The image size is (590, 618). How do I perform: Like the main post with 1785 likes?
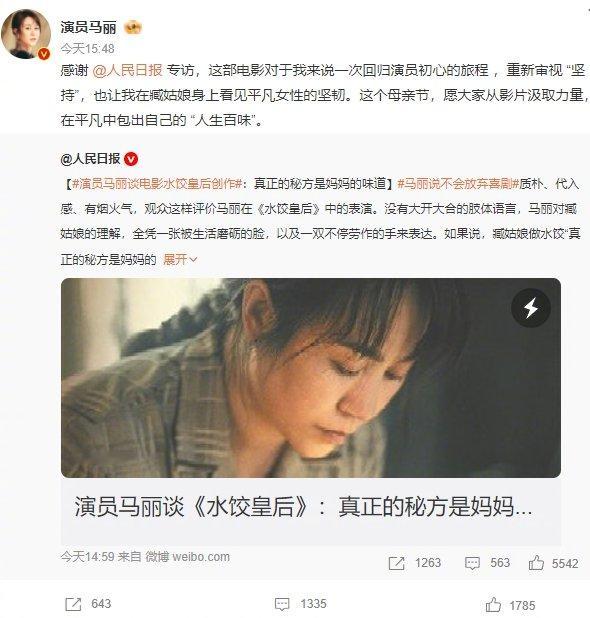(x=493, y=604)
